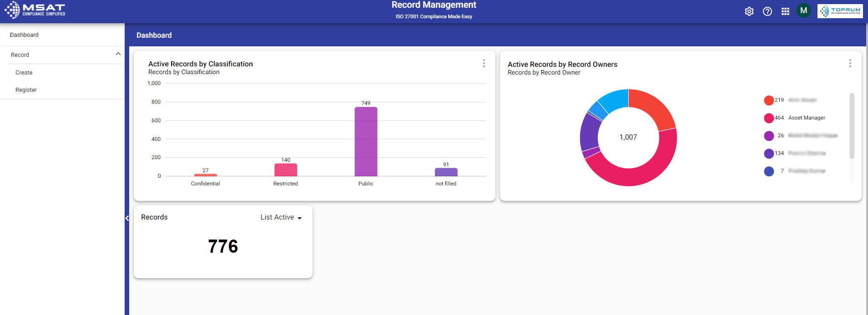Screen dimensions: 868x315
Task: Click the Public bar in chart
Action: click(x=366, y=141)
